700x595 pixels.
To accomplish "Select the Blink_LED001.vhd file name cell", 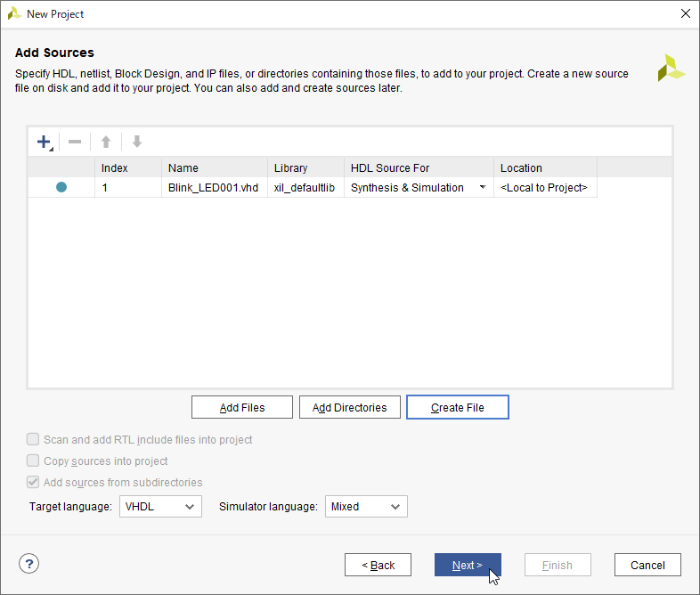I will coord(214,187).
